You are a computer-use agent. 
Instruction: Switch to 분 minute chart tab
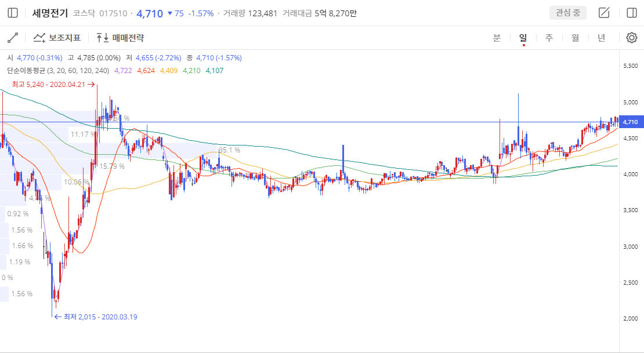click(497, 38)
